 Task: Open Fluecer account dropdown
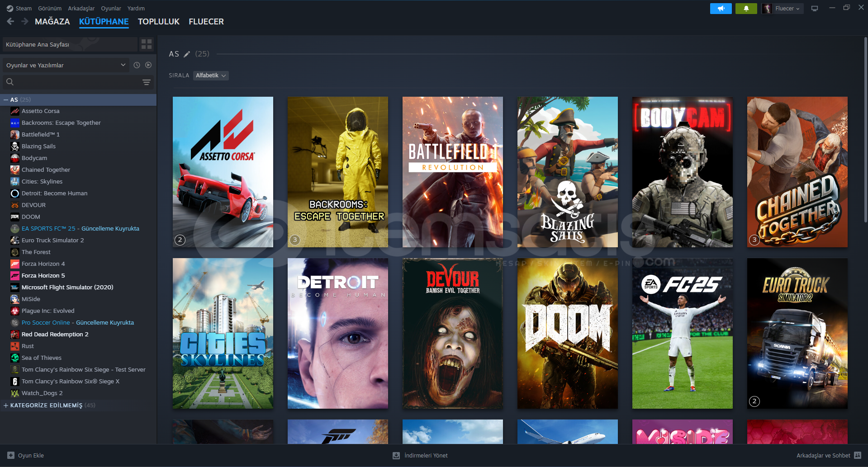(783, 9)
